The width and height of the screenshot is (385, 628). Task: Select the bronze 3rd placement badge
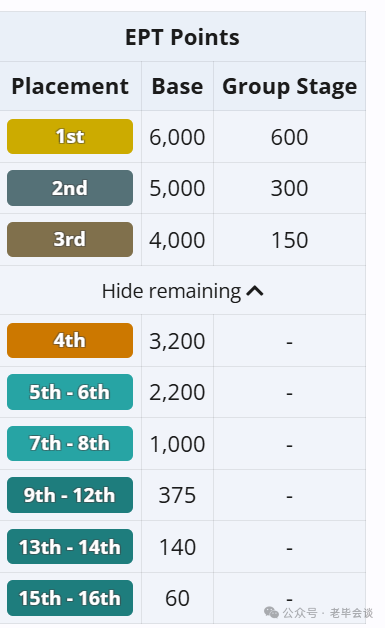click(x=70, y=240)
